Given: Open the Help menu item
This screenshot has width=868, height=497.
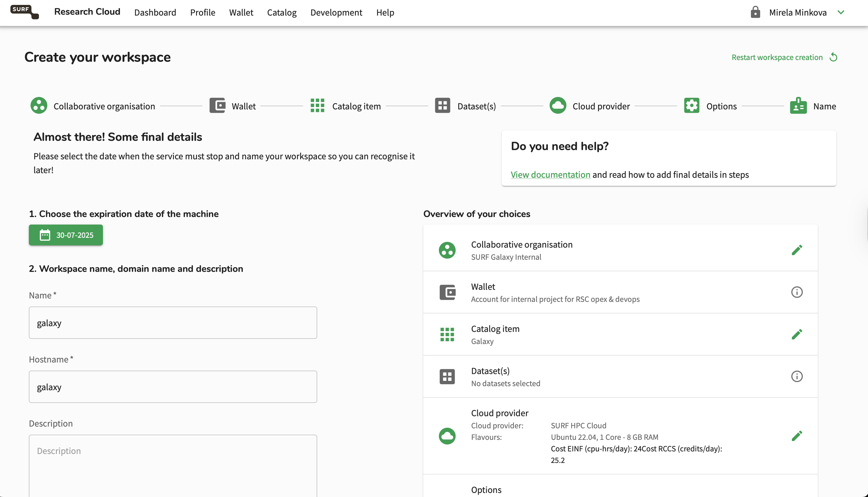Looking at the screenshot, I should point(385,13).
